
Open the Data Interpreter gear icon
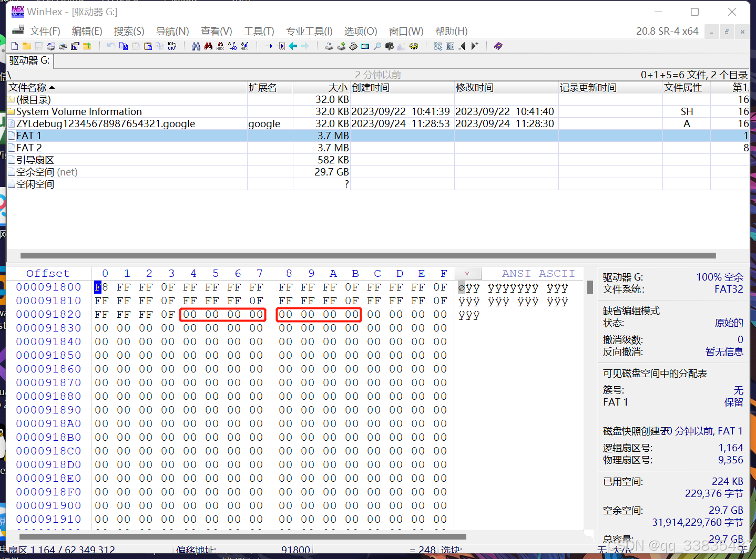(x=414, y=46)
